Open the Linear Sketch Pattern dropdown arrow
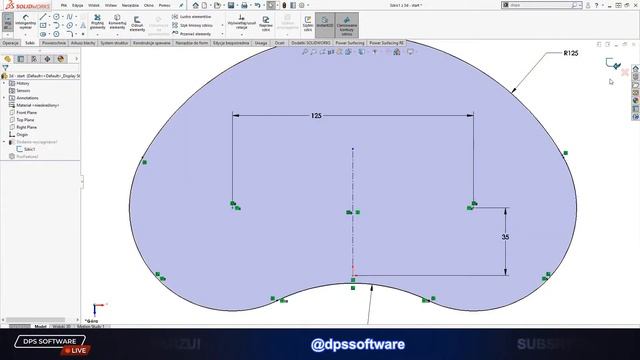Viewport: 640px width, 360px height. point(222,25)
